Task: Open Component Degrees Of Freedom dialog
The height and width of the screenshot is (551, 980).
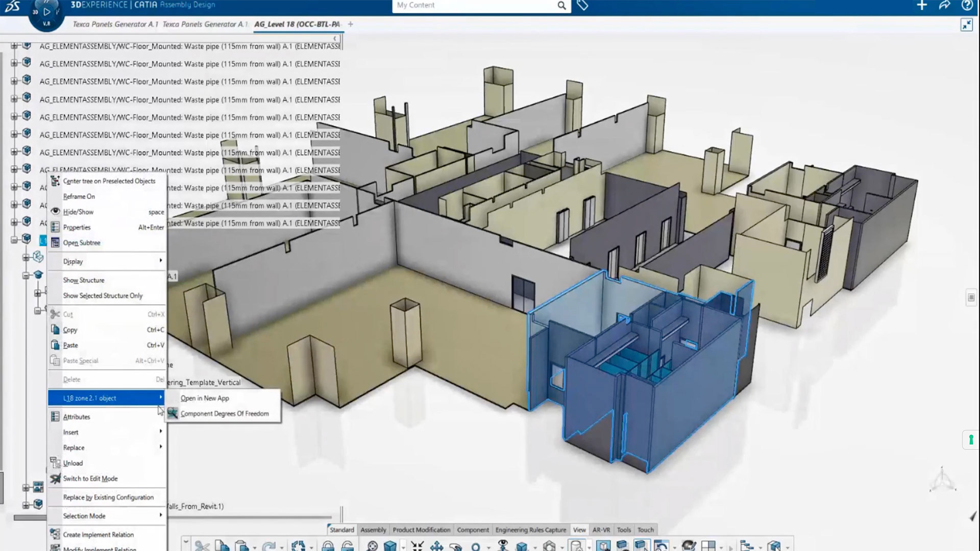Action: coord(225,413)
